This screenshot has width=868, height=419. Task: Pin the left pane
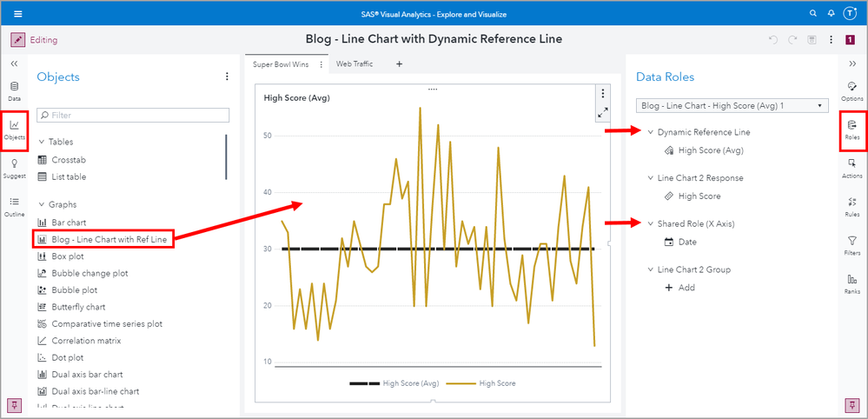tap(15, 405)
